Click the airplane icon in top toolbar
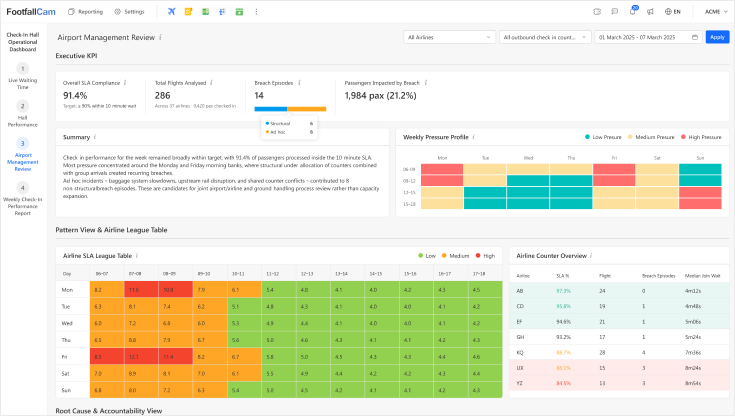 coord(172,11)
